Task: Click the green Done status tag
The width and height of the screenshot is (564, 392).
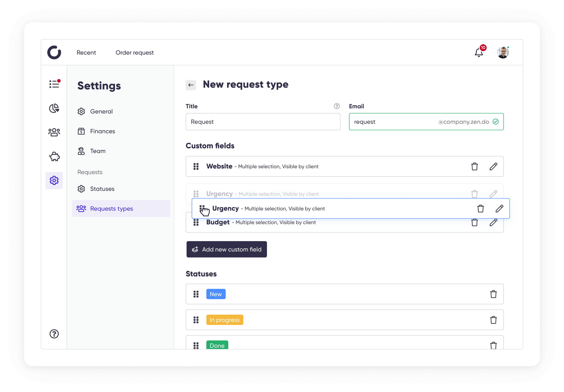Action: pyautogui.click(x=217, y=345)
